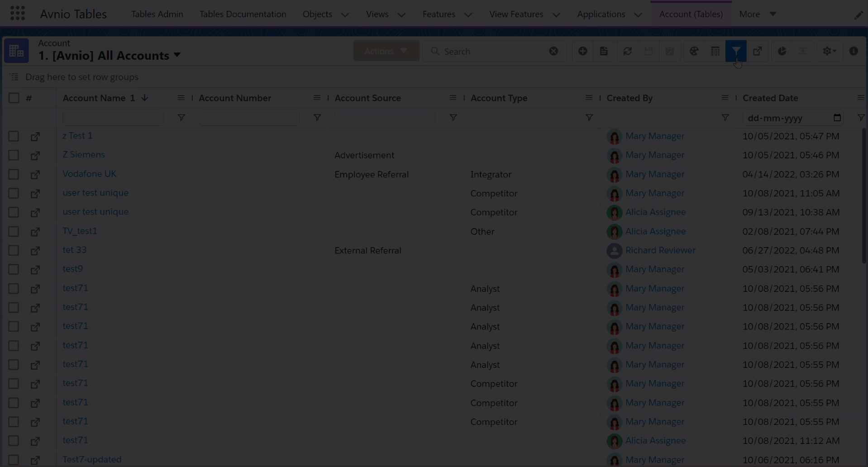The width and height of the screenshot is (868, 467).
Task: Open the App Launcher dots grid
Action: pos(18,14)
